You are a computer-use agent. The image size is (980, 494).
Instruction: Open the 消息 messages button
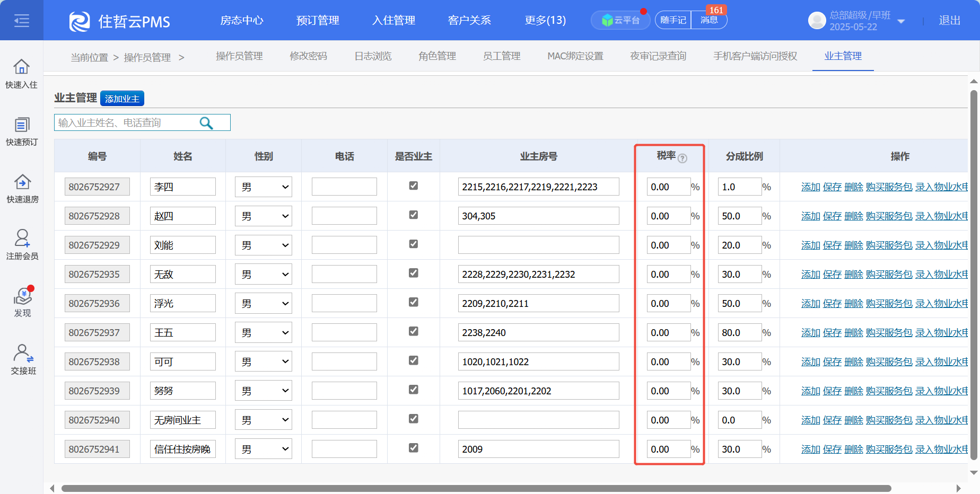(x=709, y=20)
